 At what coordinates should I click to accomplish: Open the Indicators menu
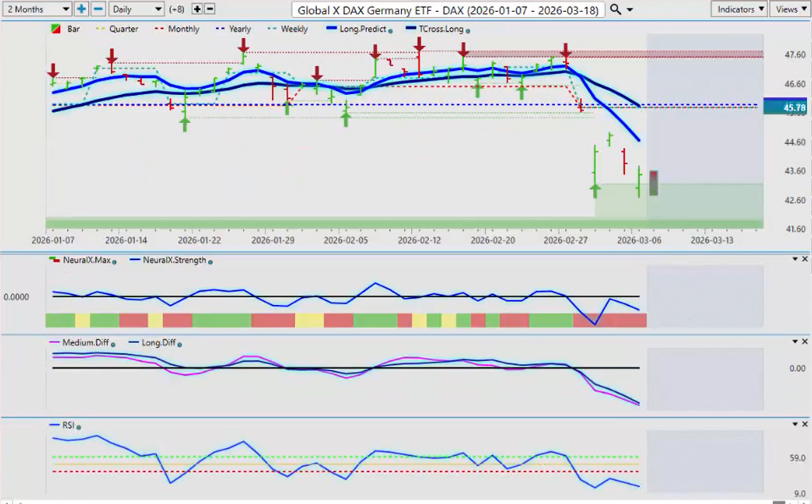click(x=740, y=9)
